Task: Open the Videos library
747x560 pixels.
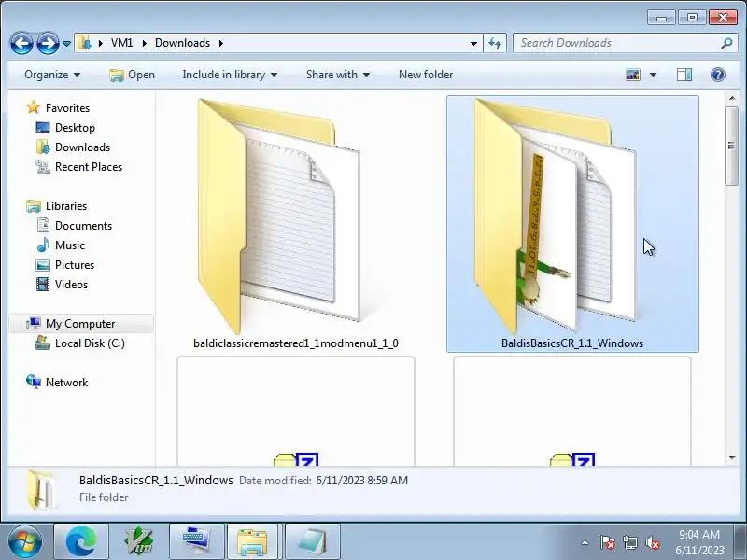Action: pos(71,285)
